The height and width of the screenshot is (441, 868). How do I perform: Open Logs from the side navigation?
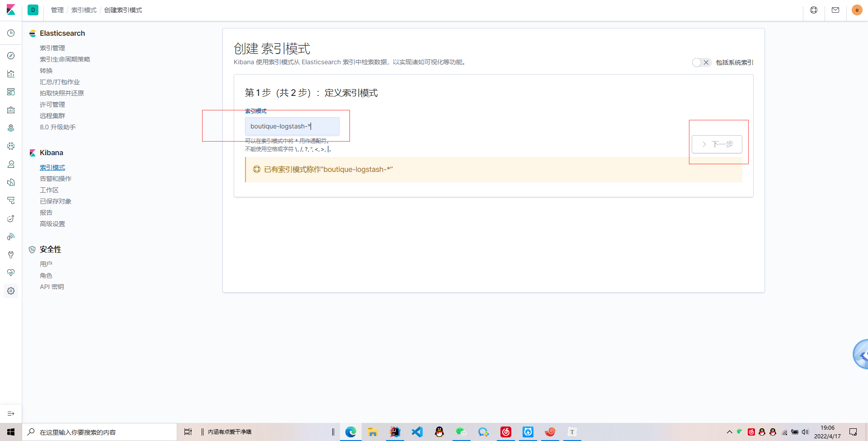[11, 182]
